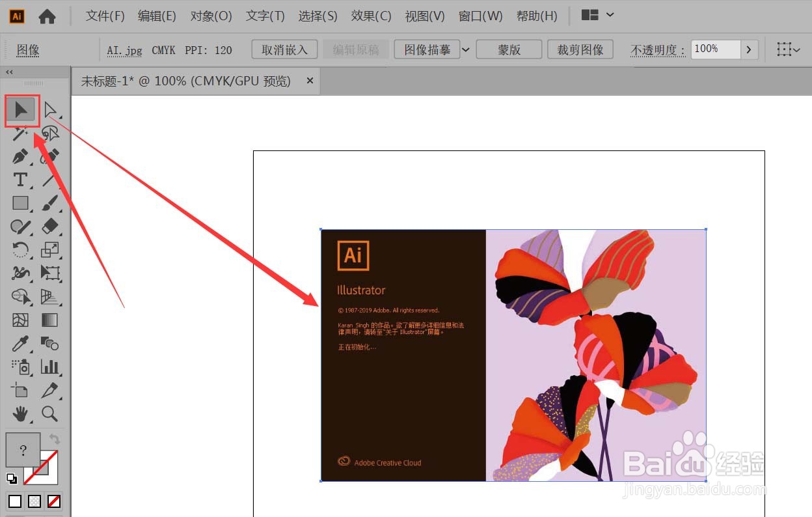This screenshot has height=517, width=812.
Task: Select the Mesh tool
Action: (x=21, y=320)
